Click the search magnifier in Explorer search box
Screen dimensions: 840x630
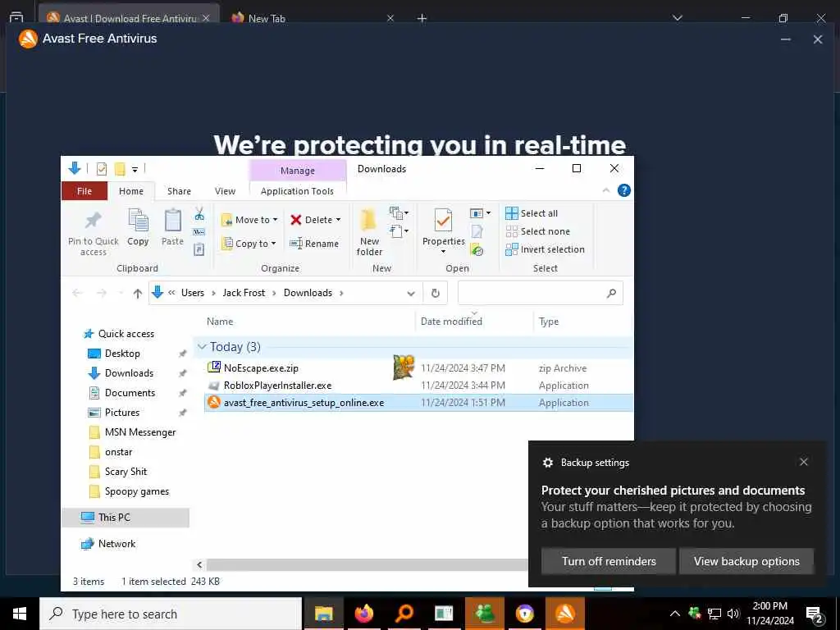(x=611, y=293)
